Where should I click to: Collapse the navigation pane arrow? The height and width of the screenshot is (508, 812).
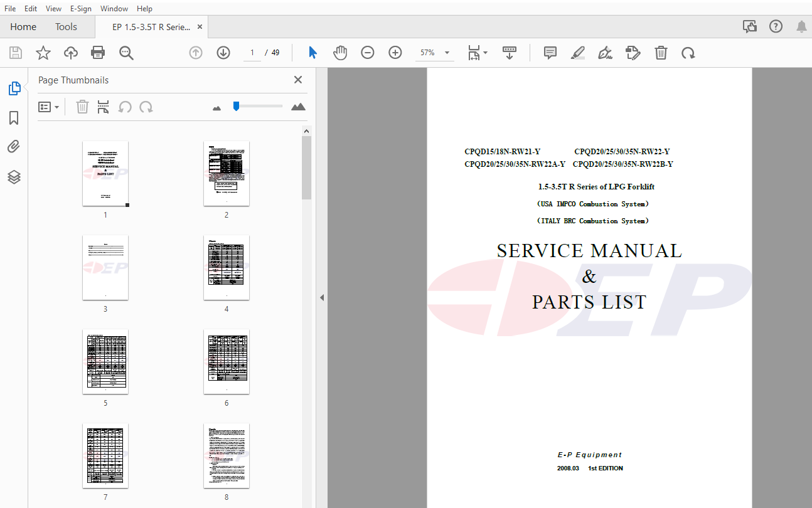click(322, 297)
